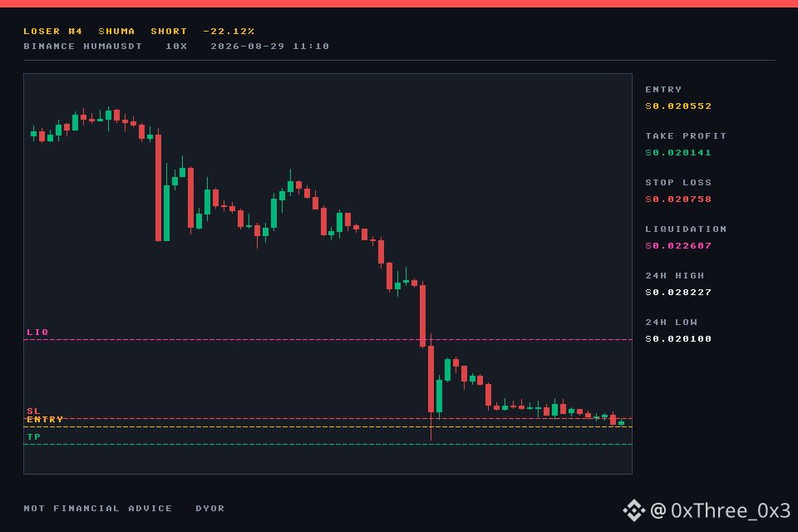Click the yellow 'ENTRY' line label on chart

pos(45,420)
